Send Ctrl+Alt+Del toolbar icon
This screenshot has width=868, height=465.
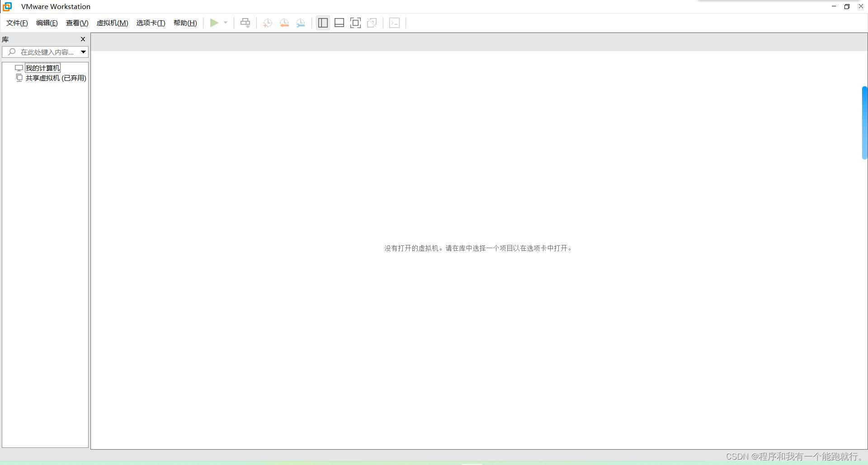point(245,23)
